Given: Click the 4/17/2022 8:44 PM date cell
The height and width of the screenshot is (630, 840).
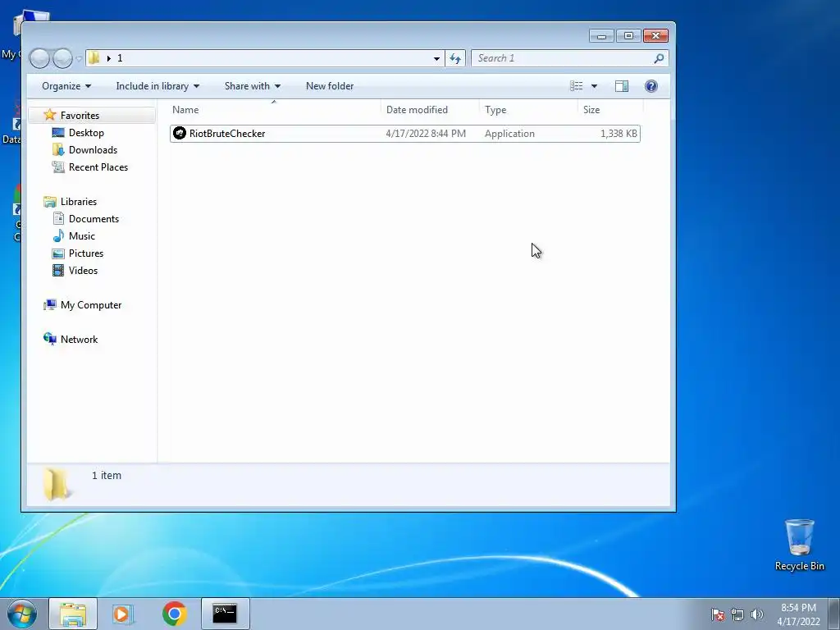Looking at the screenshot, I should [426, 134].
